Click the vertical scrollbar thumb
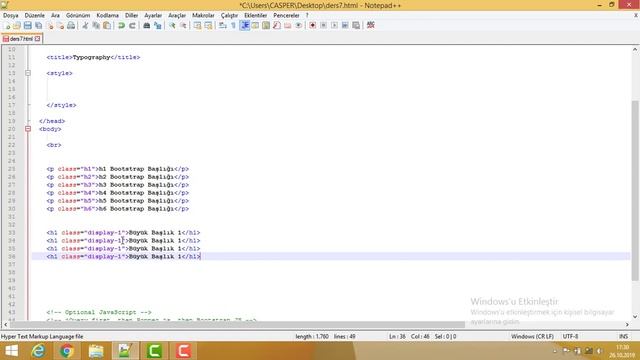 coord(635,190)
